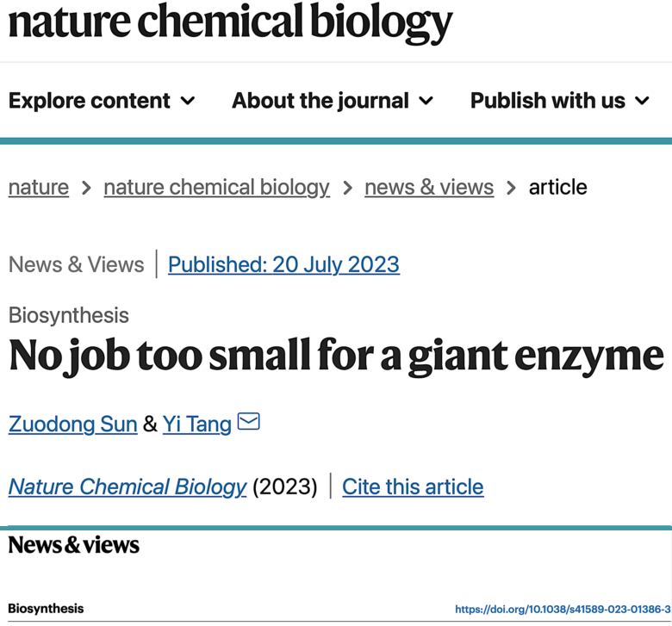The width and height of the screenshot is (672, 626).
Task: Click the breadcrumb arrow after nature
Action: (x=86, y=188)
